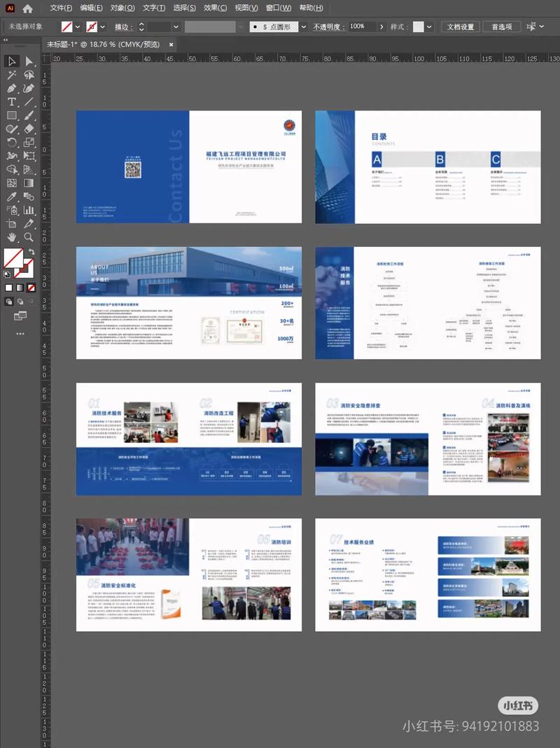560x748 pixels.
Task: Swap fill and stroke colors
Action: click(x=31, y=251)
